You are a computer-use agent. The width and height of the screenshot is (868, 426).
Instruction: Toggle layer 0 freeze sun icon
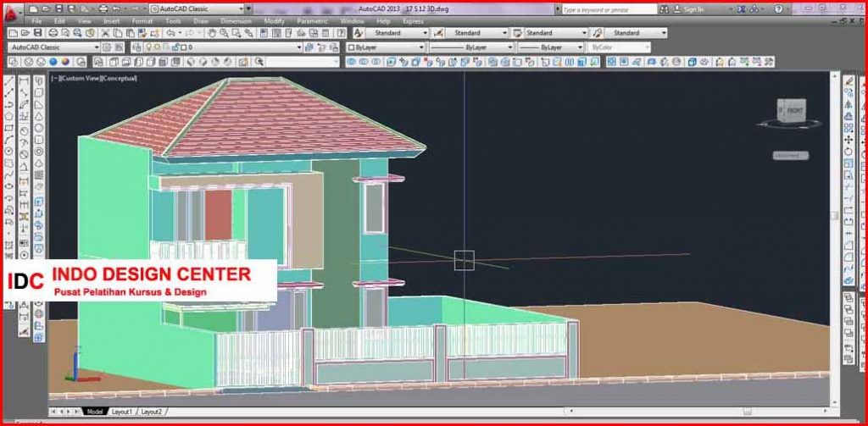coord(157,47)
